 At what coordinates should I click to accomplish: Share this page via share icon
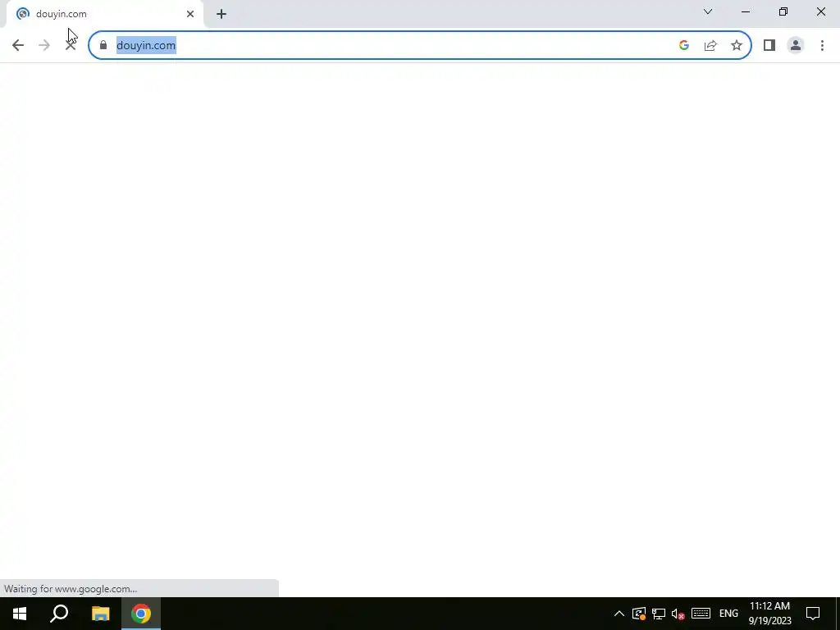coord(710,46)
